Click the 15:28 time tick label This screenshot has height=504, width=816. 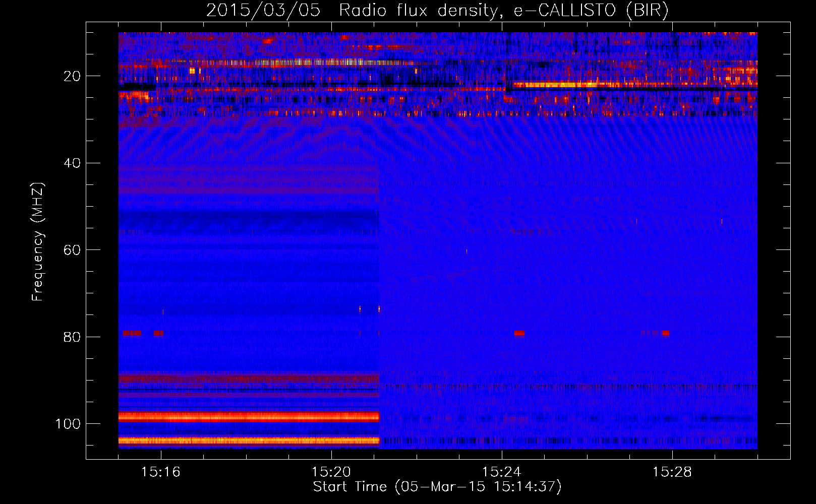coord(672,472)
